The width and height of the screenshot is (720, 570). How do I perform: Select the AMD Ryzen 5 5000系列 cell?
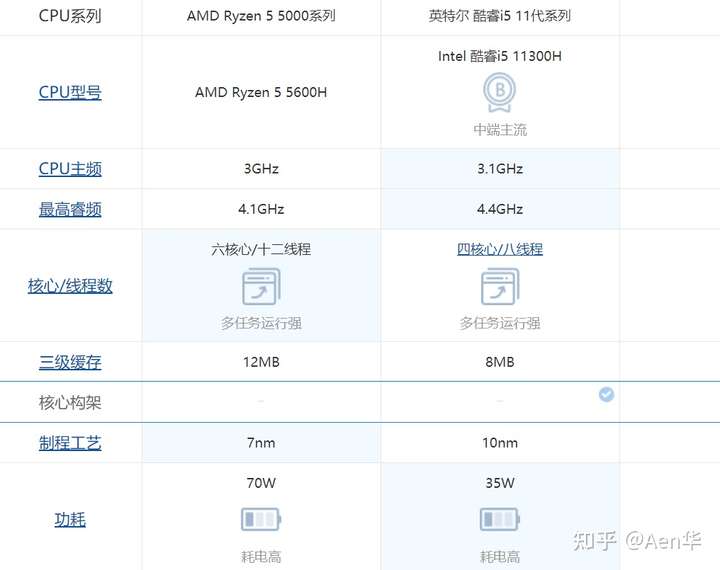[261, 16]
